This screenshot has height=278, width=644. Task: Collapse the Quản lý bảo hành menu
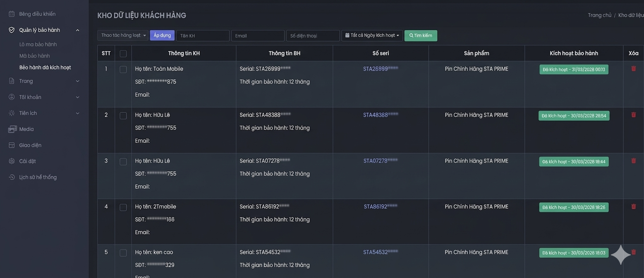click(77, 30)
